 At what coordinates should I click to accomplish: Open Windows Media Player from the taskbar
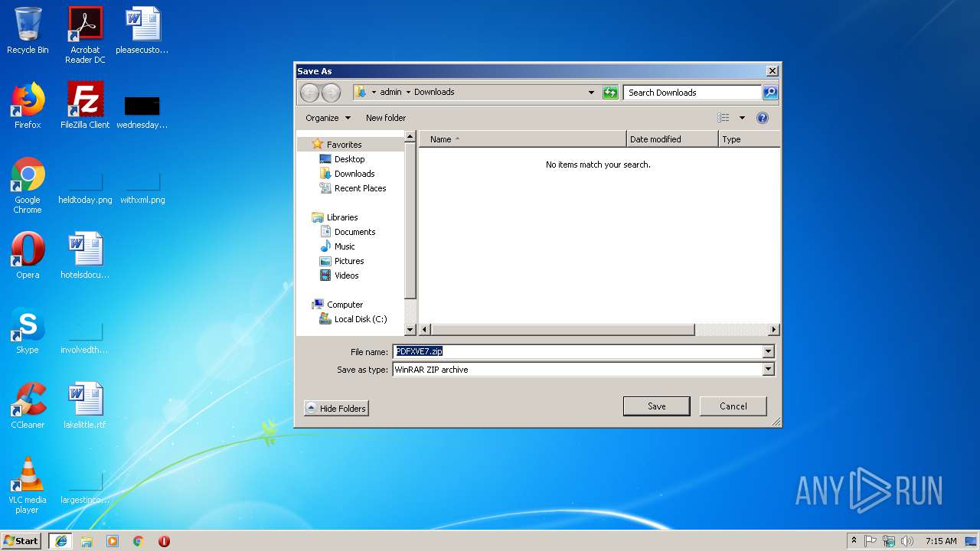point(113,541)
